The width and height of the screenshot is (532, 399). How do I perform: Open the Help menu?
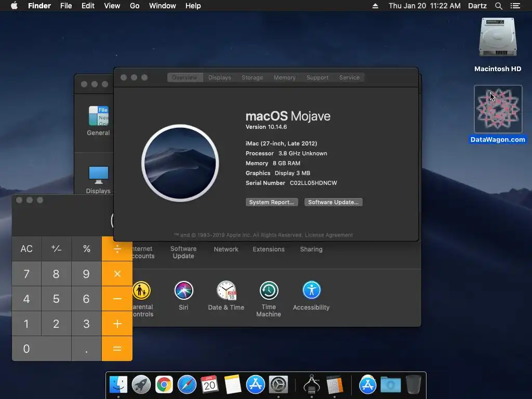coord(193,6)
